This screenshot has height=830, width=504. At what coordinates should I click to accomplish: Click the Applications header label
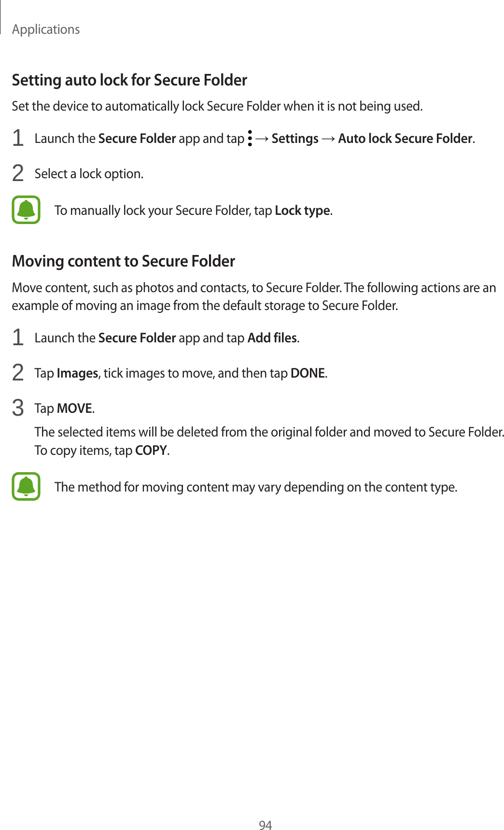pyautogui.click(x=46, y=29)
